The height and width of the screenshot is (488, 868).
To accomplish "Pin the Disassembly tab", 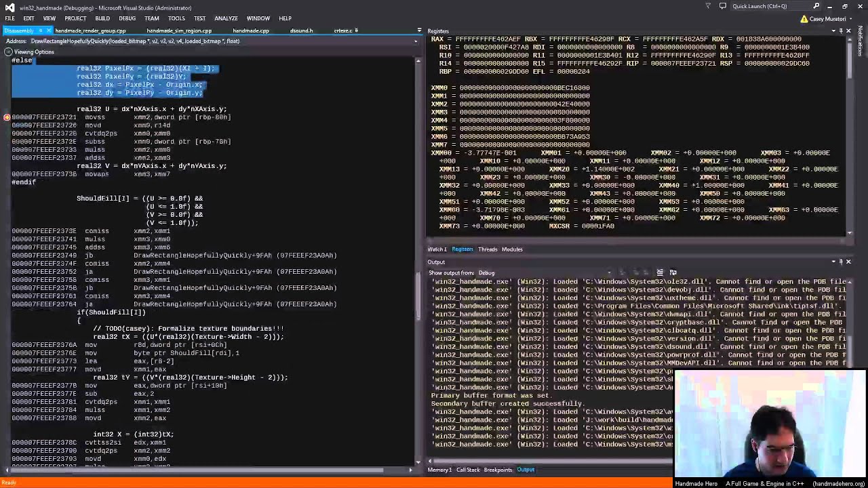I will click(x=41, y=30).
